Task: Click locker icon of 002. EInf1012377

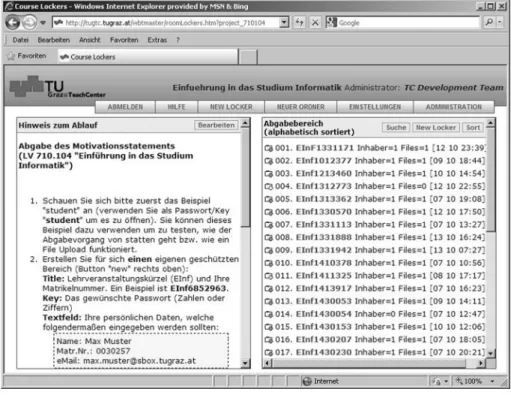Action: click(x=269, y=161)
